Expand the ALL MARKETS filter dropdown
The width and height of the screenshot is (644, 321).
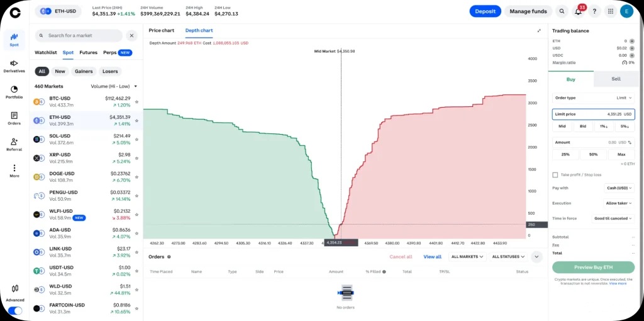467,257
